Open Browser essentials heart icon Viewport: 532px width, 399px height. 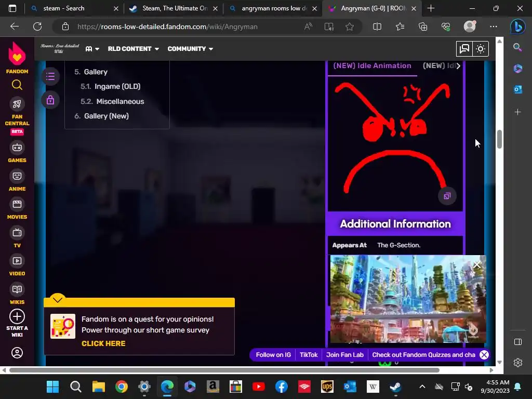[446, 26]
